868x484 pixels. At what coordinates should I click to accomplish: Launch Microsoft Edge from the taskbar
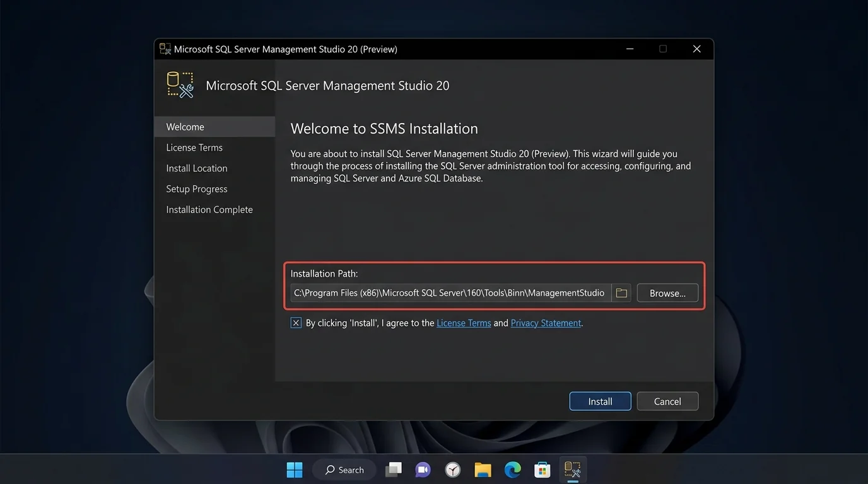[x=512, y=470]
